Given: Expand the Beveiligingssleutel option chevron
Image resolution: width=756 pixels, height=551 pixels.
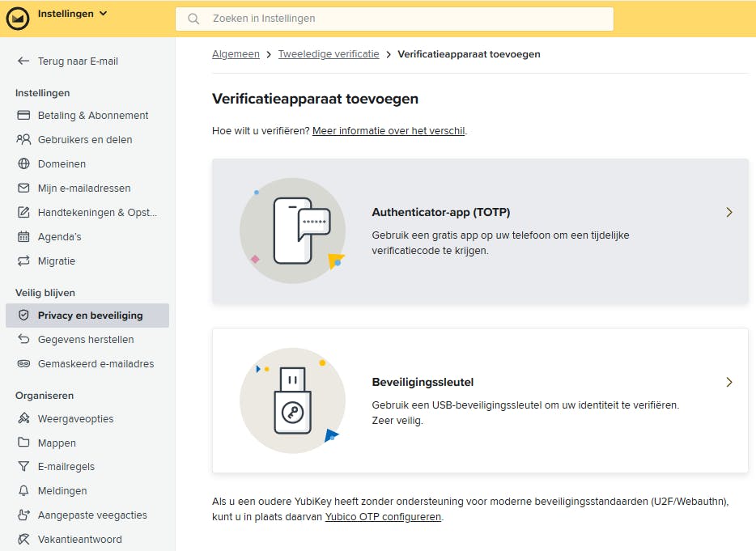Looking at the screenshot, I should tap(729, 383).
